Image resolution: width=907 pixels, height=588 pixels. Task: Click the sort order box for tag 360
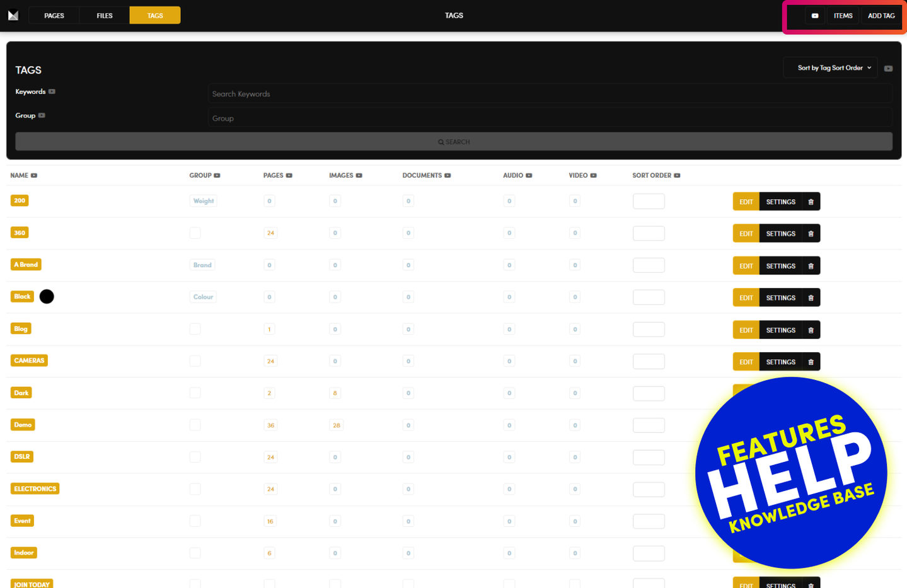pos(648,233)
